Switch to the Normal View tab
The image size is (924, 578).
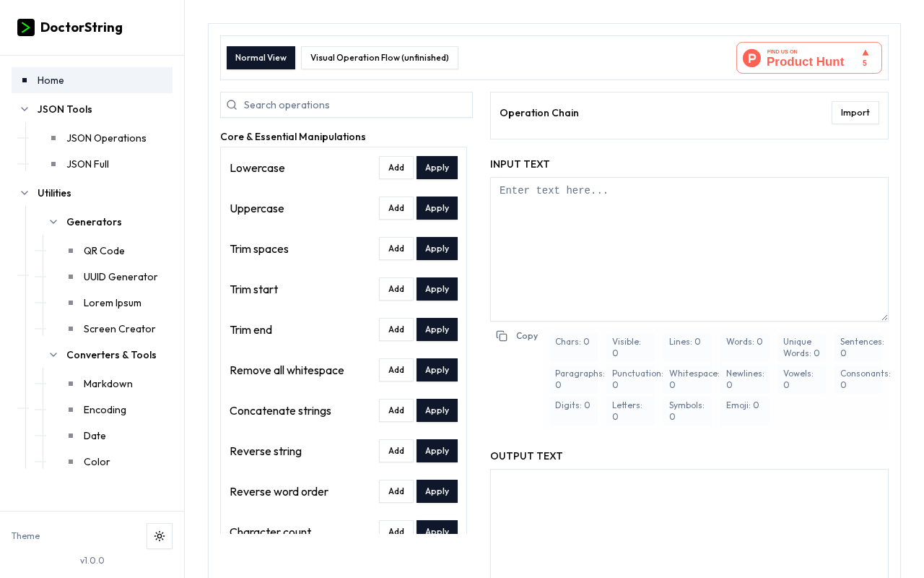261,58
